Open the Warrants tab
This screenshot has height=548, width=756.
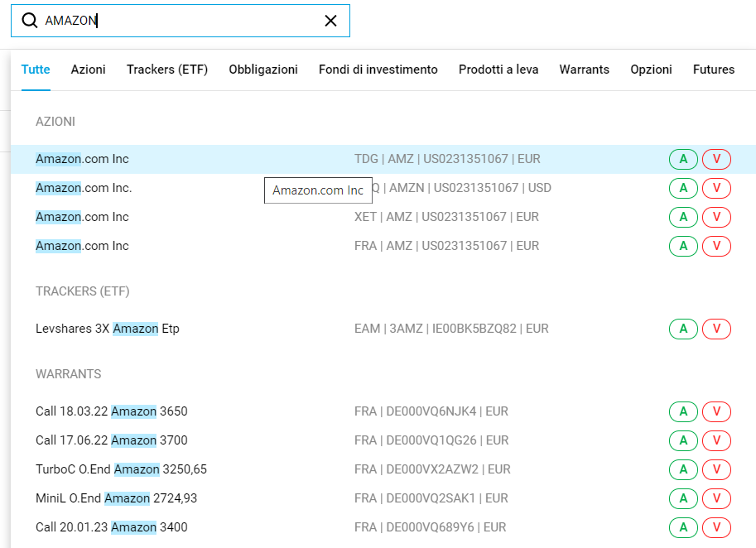585,70
